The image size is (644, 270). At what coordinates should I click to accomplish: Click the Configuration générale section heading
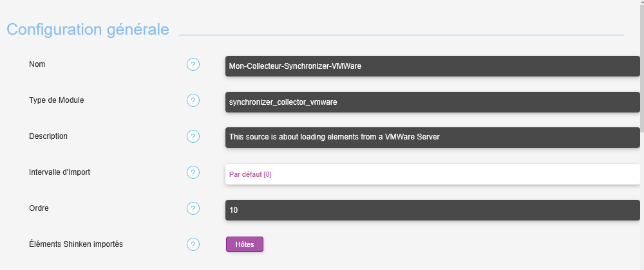[x=88, y=30]
